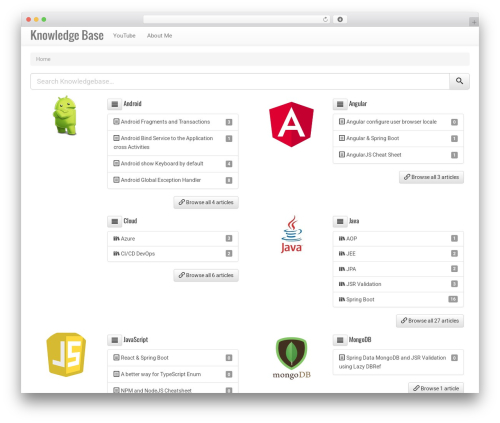
Task: Open the Java category heading
Action: (354, 221)
